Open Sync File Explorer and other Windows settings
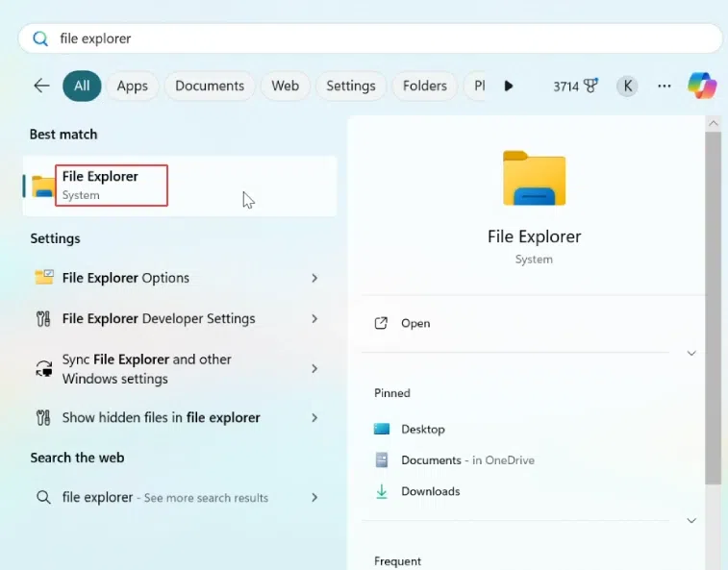Viewport: 728px width, 570px height. (x=178, y=369)
